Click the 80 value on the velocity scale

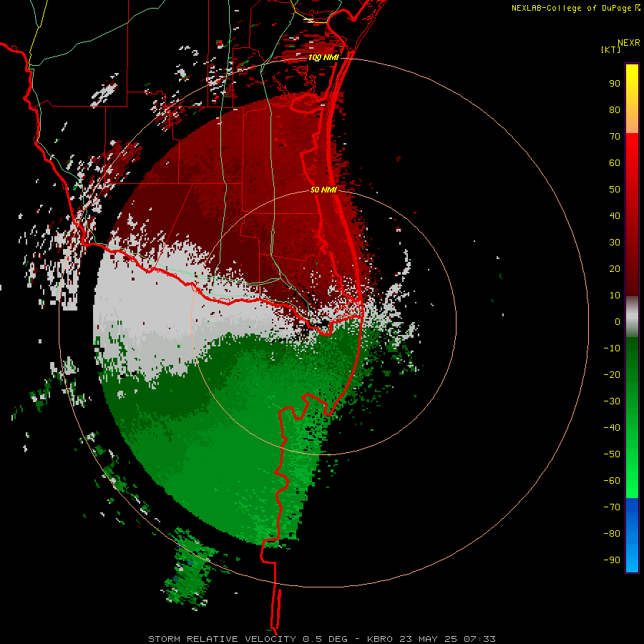pyautogui.click(x=615, y=110)
